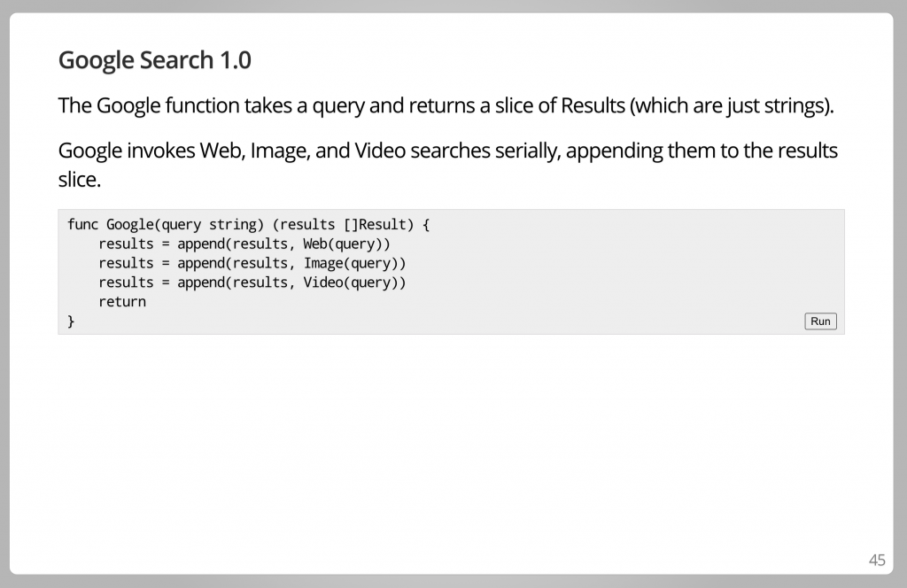This screenshot has height=588, width=907.
Task: Click the []Result return type in code
Action: 375,224
